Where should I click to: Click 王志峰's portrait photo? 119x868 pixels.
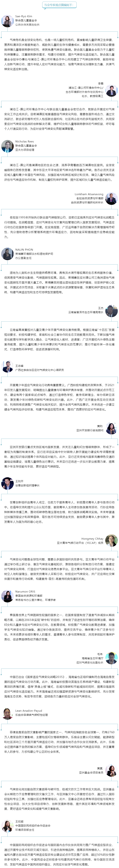(7, 367)
